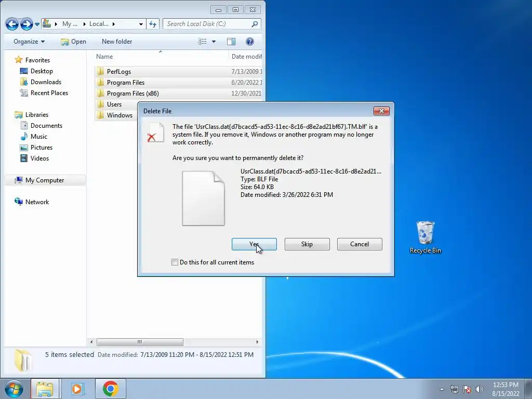Click the large blank file preview thumbnail

pos(203,198)
